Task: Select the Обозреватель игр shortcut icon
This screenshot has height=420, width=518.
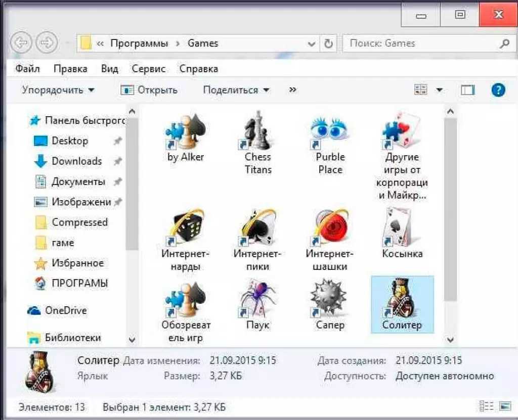Action: (185, 300)
